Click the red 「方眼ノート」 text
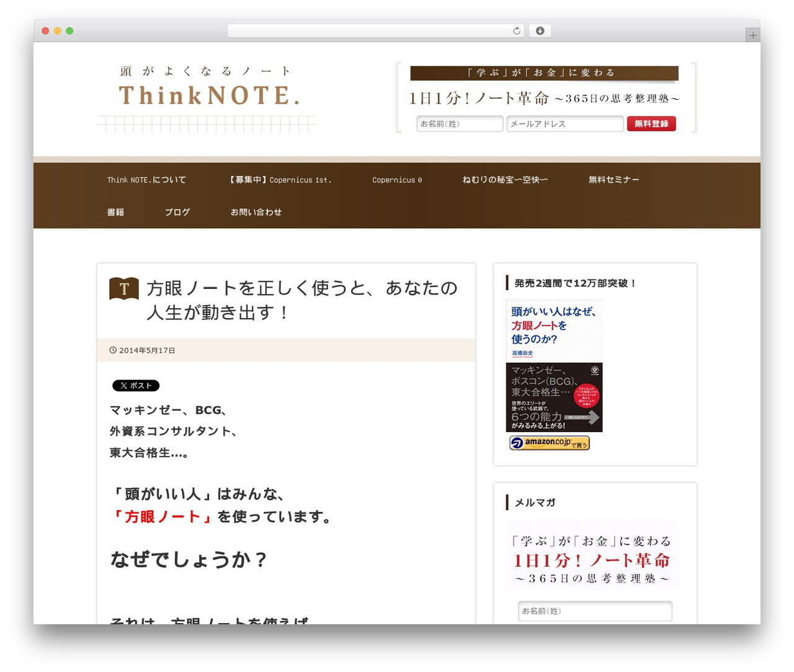794x672 pixels. pos(163,516)
